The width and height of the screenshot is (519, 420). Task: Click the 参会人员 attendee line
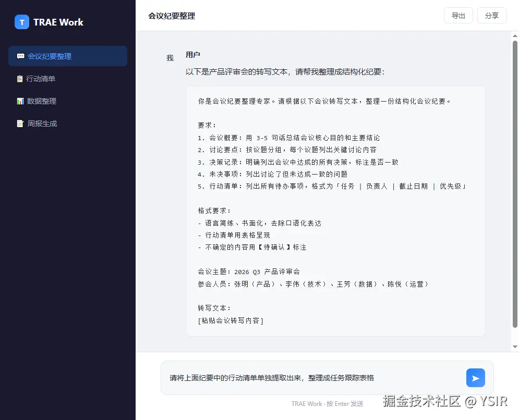[x=313, y=284]
